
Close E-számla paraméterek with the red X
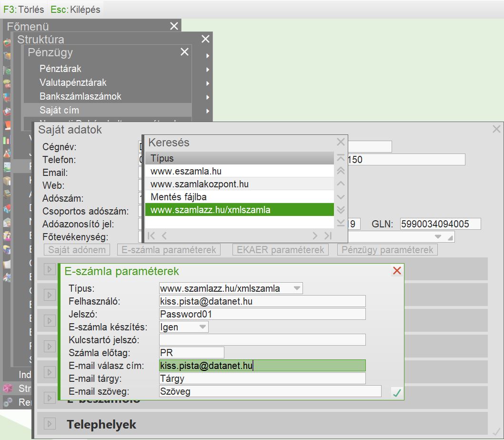point(397,271)
